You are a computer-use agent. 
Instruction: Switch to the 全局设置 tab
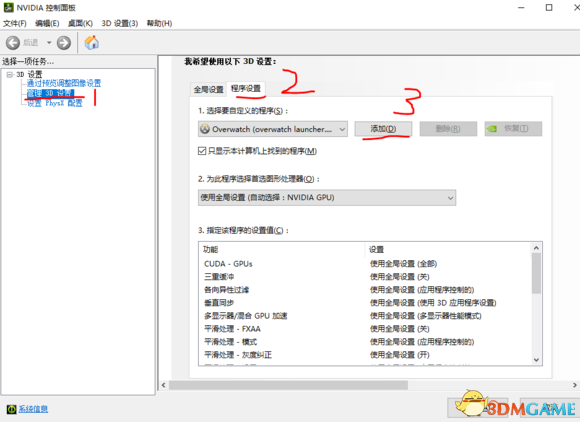[209, 89]
